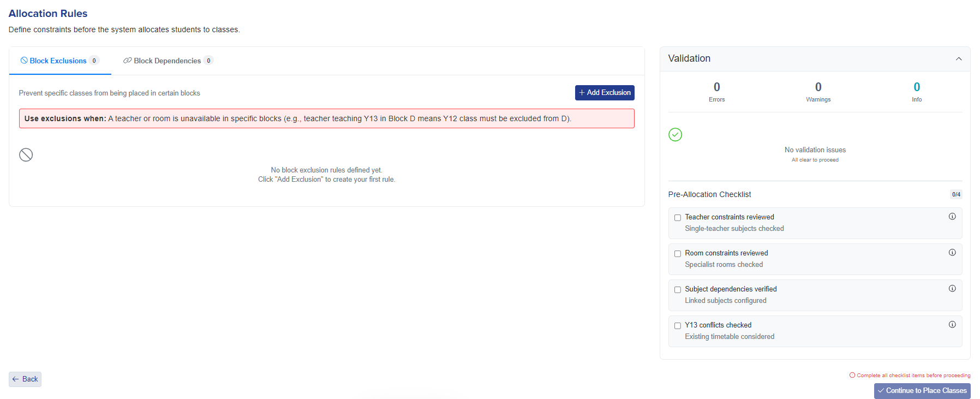Click the 0/4 checklist progress badge
The width and height of the screenshot is (980, 399).
pos(956,195)
